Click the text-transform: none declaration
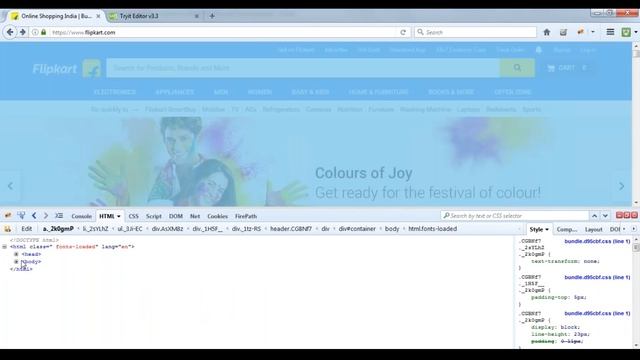 (x=565, y=261)
